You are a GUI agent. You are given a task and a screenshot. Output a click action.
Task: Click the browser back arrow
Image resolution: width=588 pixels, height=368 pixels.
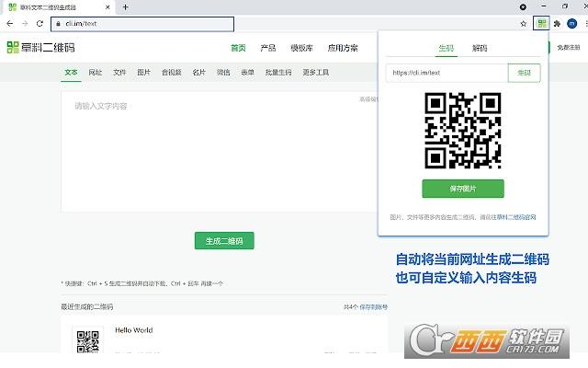(x=10, y=24)
